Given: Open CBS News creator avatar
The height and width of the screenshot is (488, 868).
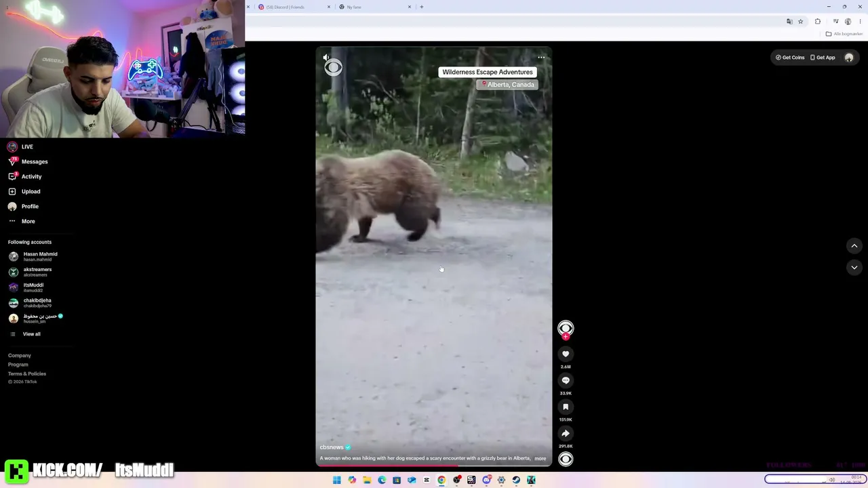Looking at the screenshot, I should (x=566, y=329).
